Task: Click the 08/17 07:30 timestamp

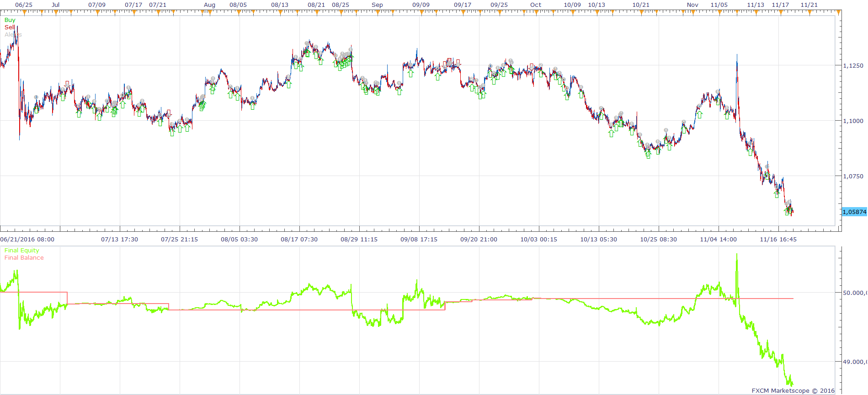Action: click(299, 240)
